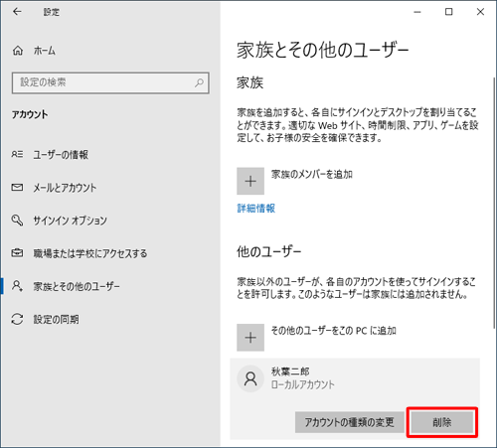497x448 pixels.
Task: Select the 秋葉二郎 account name
Action: [290, 372]
